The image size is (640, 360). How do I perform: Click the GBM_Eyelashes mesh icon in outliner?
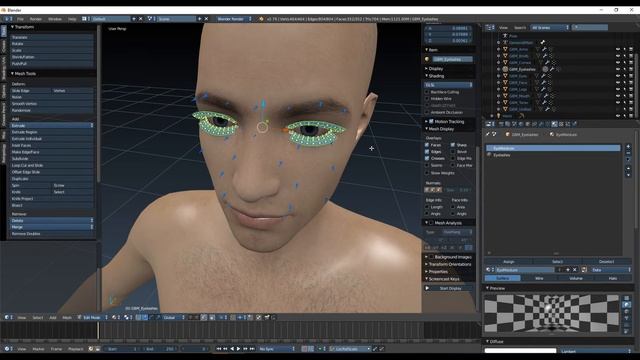[505, 69]
